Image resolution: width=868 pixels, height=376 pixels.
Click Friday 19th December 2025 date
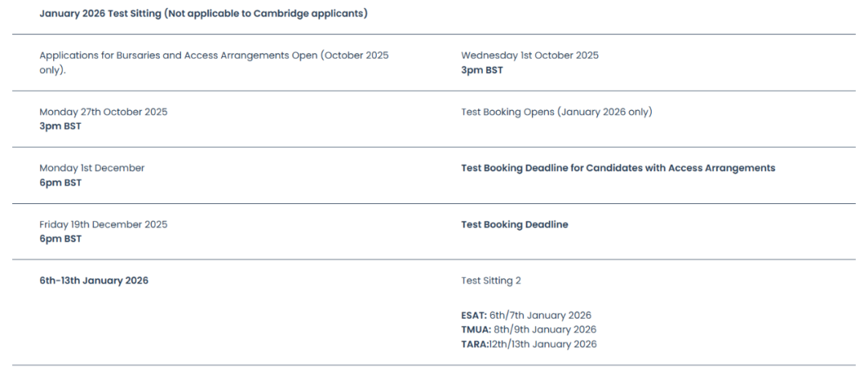click(x=104, y=225)
